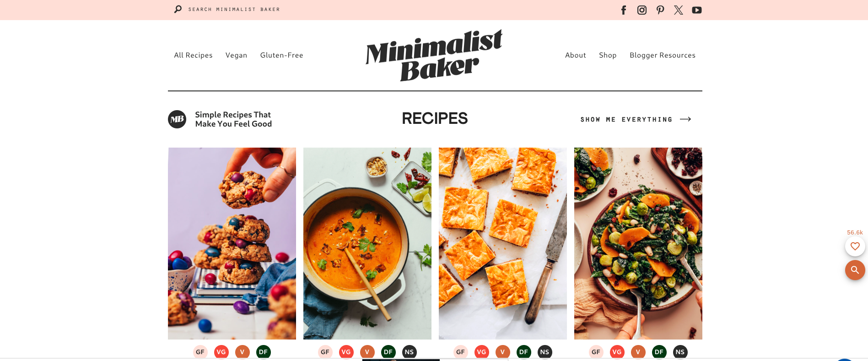This screenshot has height=361, width=868.
Task: Open the Instagram social icon
Action: click(642, 10)
